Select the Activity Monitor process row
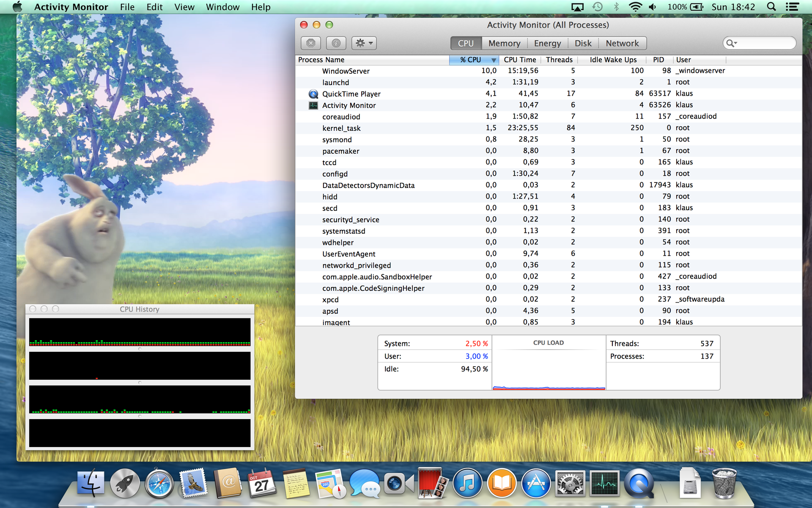This screenshot has height=508, width=812. pyautogui.click(x=349, y=105)
